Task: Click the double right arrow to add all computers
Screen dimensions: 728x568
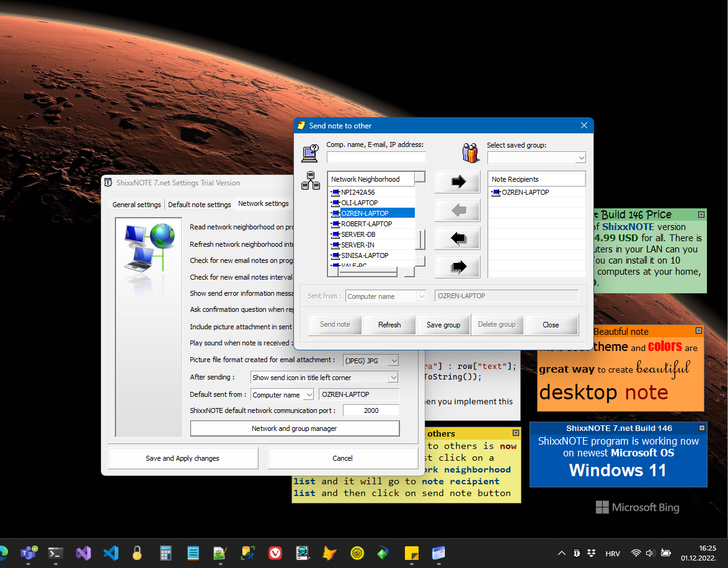Action: click(x=457, y=267)
